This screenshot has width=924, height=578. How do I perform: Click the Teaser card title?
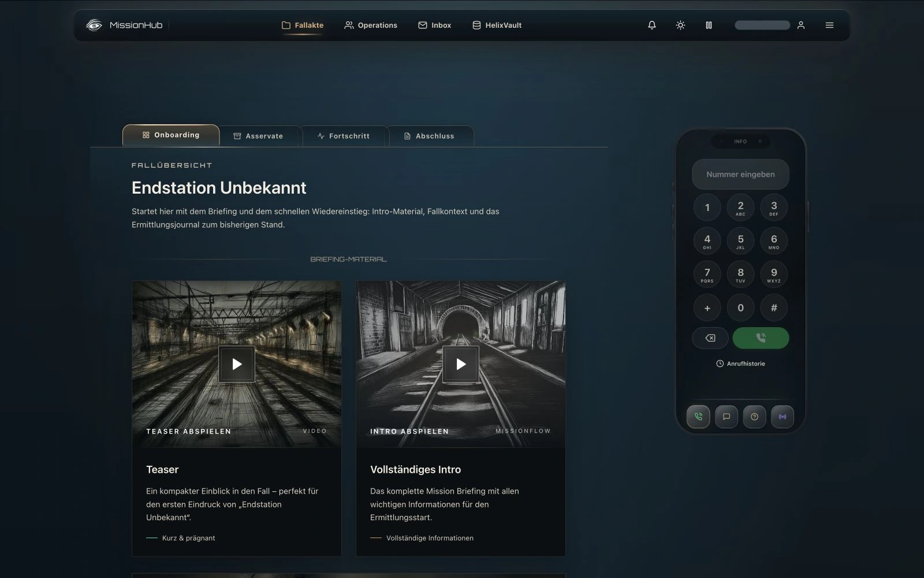tap(162, 469)
